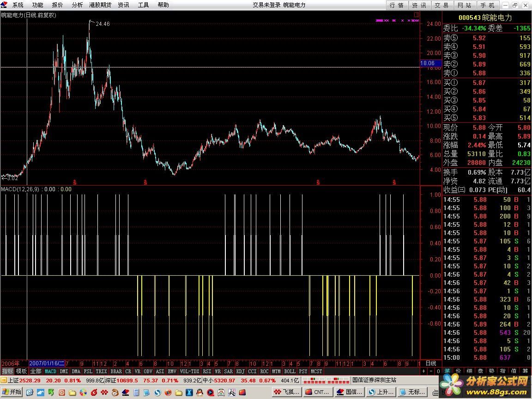Click 国信证券深圳主站 server status text

(x=374, y=381)
